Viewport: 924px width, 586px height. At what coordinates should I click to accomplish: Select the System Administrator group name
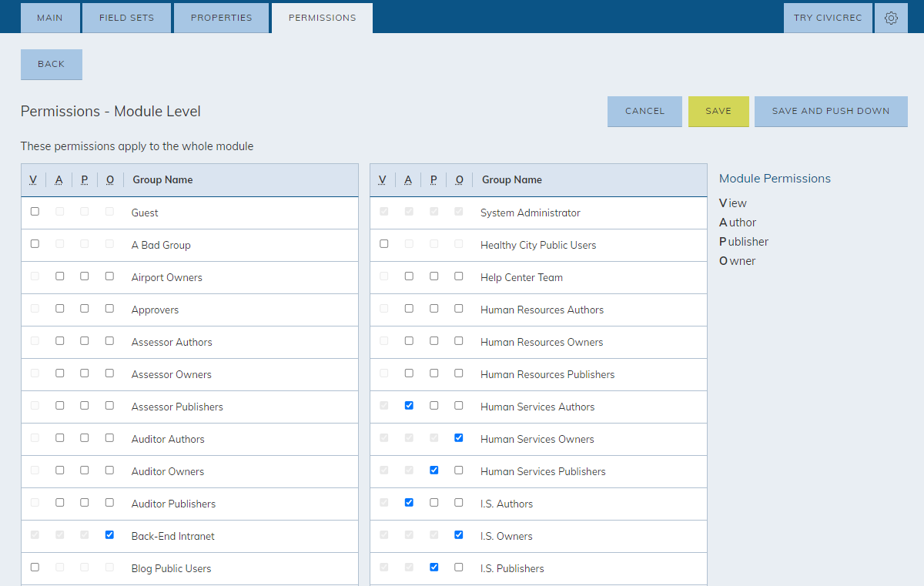tap(531, 213)
